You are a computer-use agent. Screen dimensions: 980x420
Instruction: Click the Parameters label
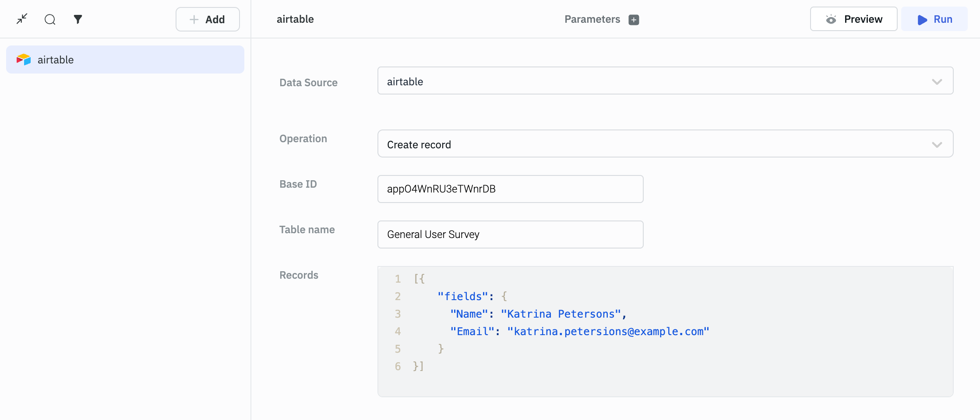592,19
